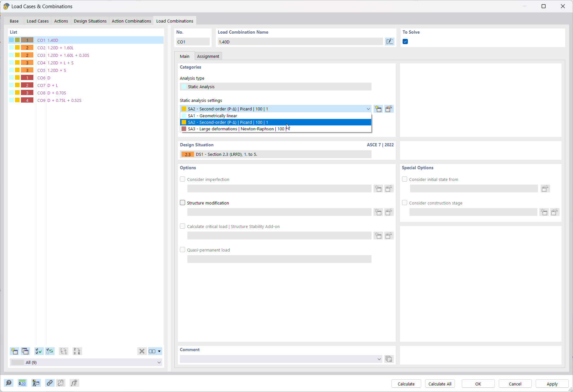Screen dimensions: 573x392
Task: Open the help question-mark icon
Action: click(x=9, y=383)
